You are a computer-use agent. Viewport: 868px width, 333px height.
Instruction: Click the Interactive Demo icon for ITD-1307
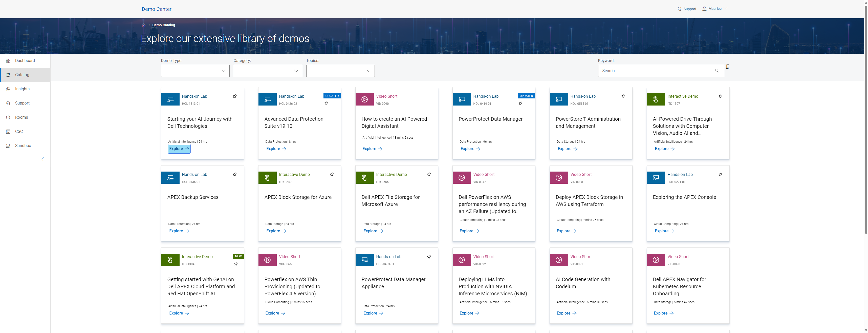point(656,99)
